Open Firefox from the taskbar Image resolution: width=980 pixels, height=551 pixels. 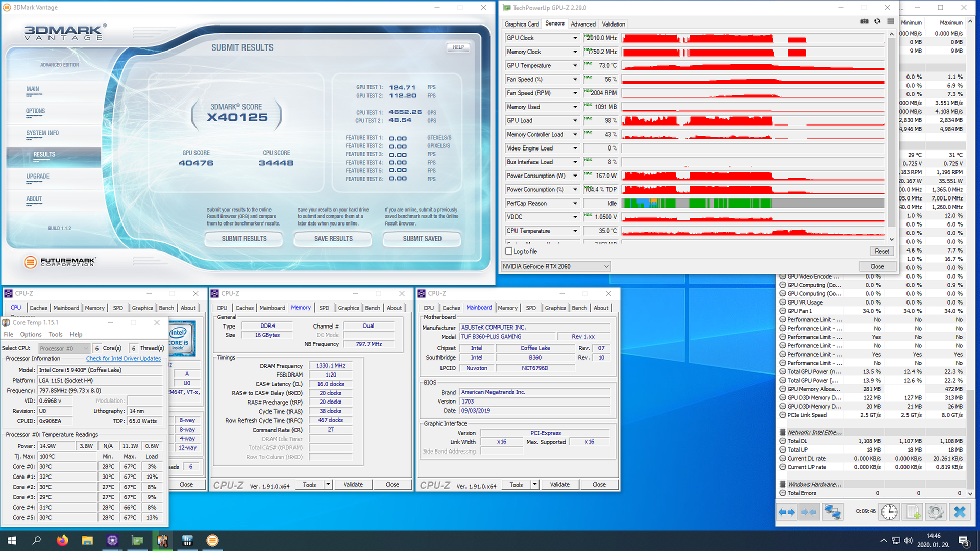[62, 540]
